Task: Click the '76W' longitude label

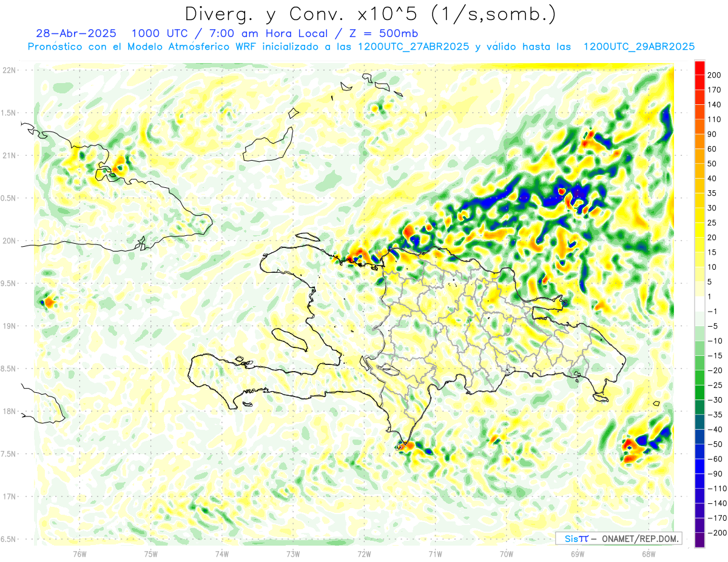Action: 79,554
